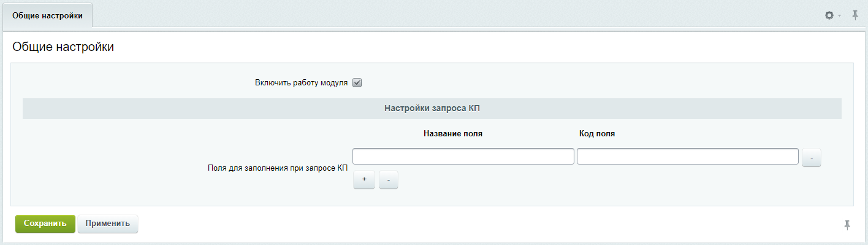Viewport: 868px width, 245px height.
Task: Click the pin icon beside Применить
Action: [x=847, y=225]
